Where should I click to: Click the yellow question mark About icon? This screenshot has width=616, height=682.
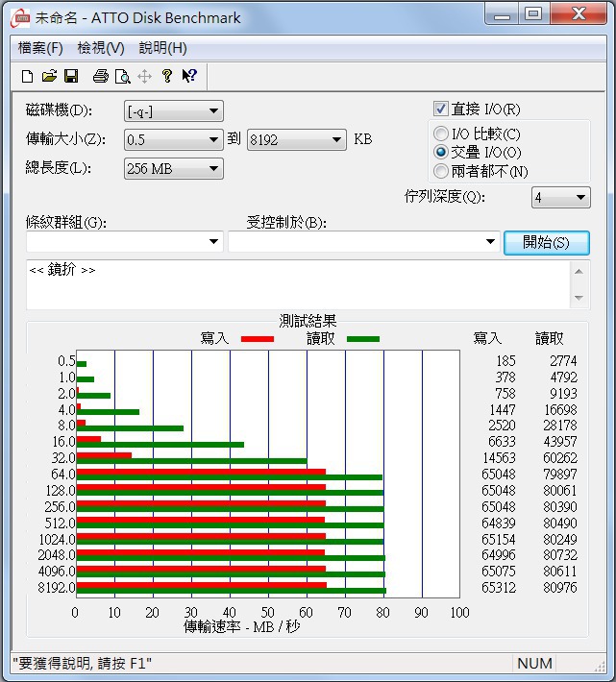pyautogui.click(x=167, y=76)
